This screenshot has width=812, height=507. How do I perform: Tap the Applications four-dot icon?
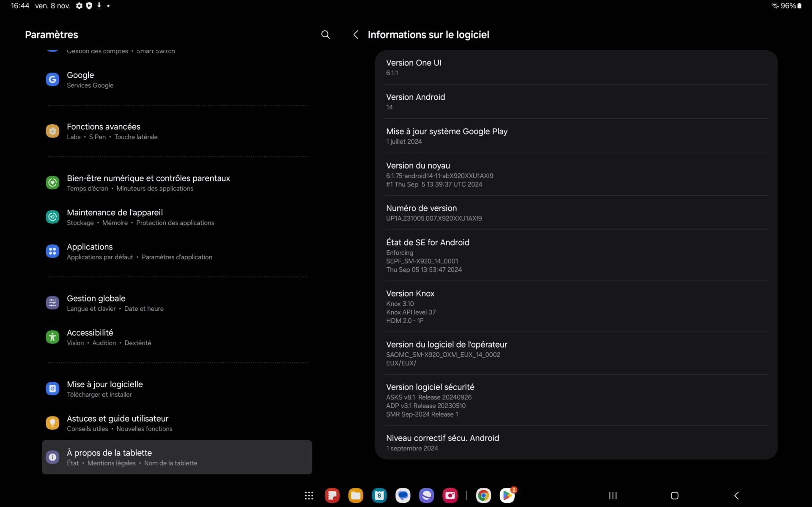[52, 251]
